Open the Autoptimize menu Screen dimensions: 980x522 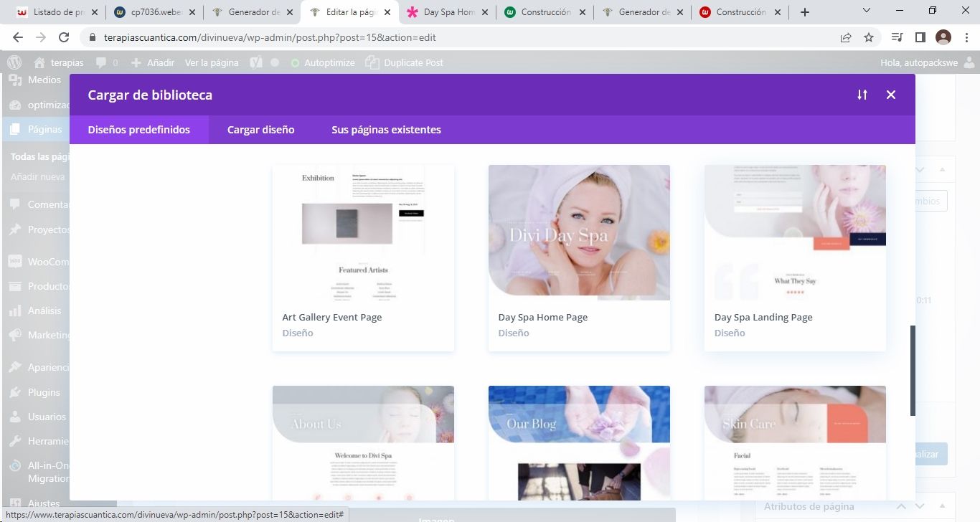[x=323, y=62]
